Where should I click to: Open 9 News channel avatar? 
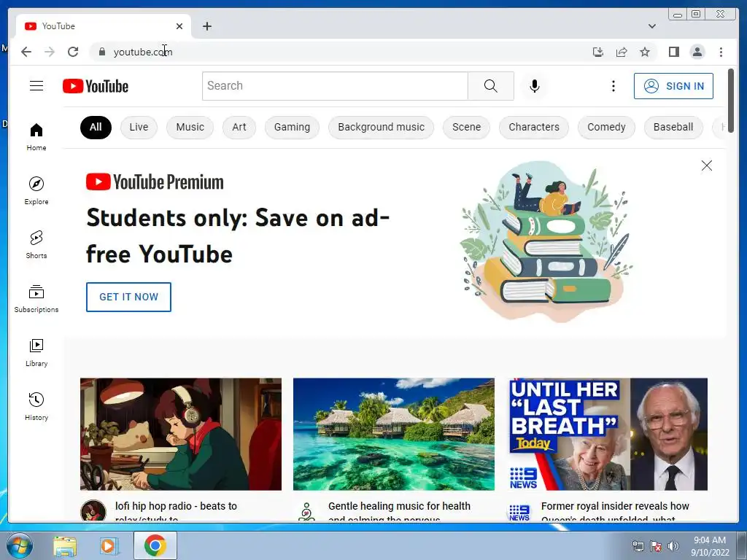tap(519, 513)
